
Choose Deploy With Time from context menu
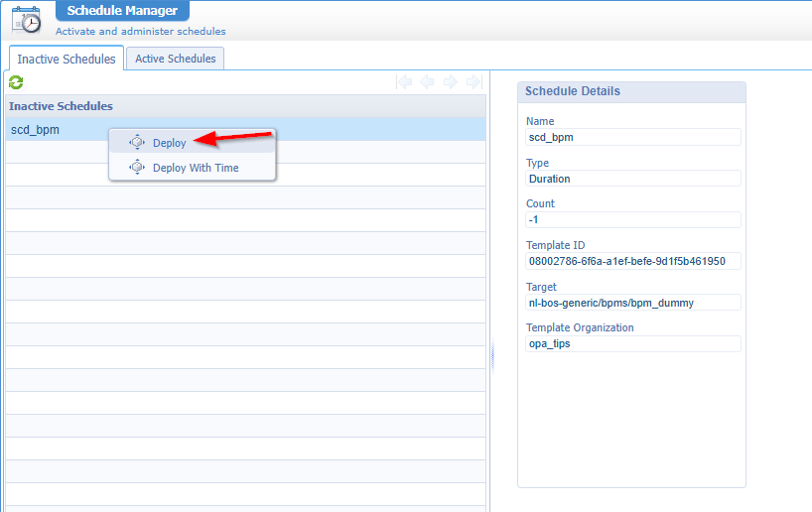pos(196,168)
